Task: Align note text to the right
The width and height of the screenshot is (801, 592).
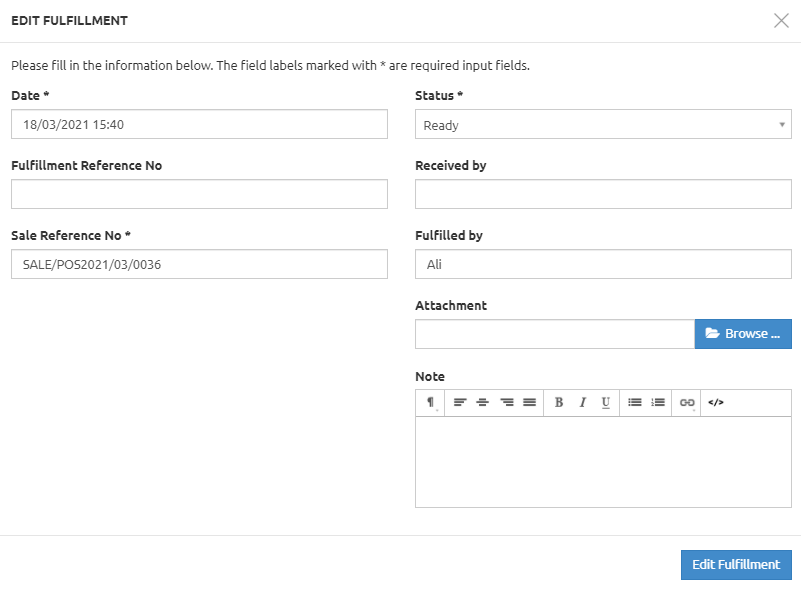Action: point(507,402)
